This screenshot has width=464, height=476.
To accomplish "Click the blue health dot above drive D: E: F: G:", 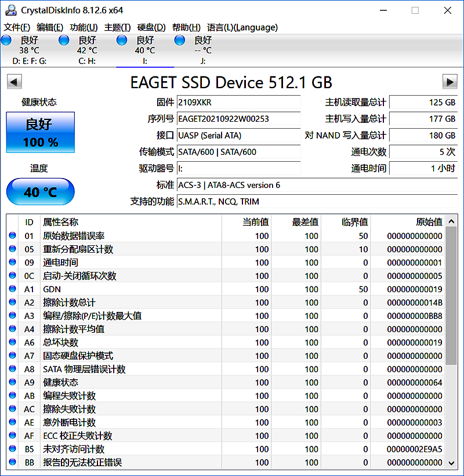I will [x=6, y=40].
